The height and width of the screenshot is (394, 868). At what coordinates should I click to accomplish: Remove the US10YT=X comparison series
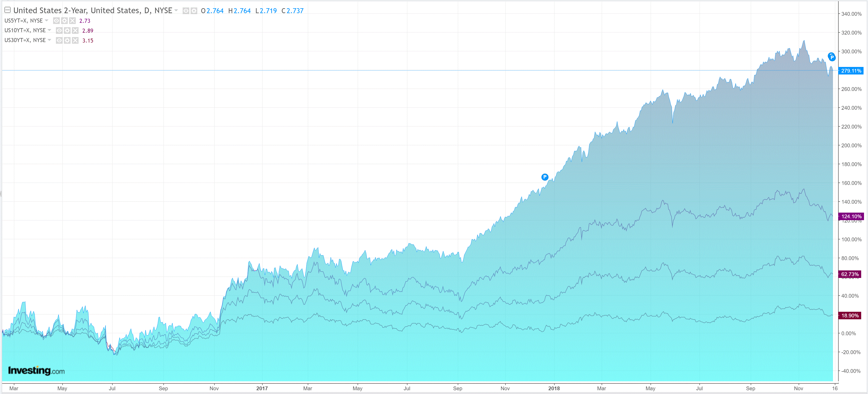pyautogui.click(x=75, y=31)
